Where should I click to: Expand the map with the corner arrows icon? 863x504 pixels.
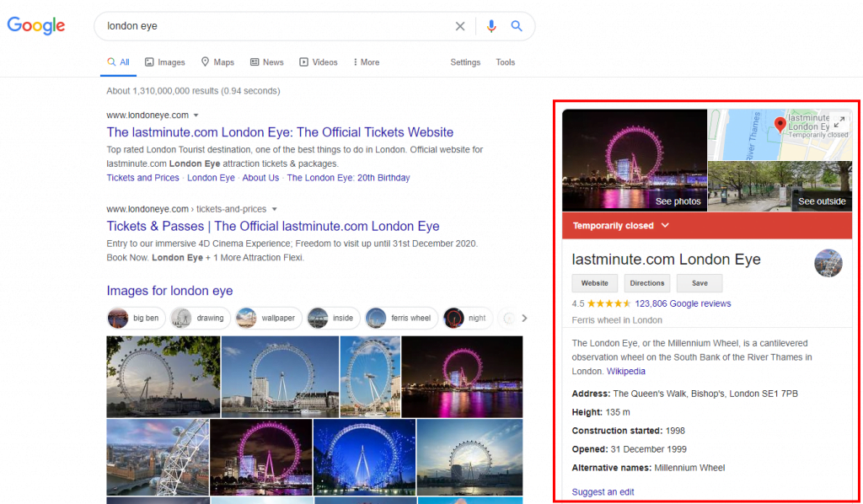[x=840, y=121]
